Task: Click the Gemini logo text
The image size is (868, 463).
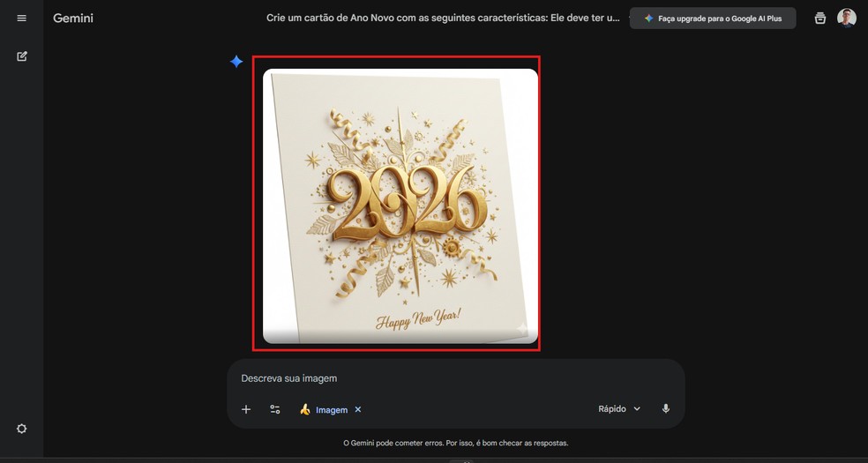Action: [x=73, y=19]
